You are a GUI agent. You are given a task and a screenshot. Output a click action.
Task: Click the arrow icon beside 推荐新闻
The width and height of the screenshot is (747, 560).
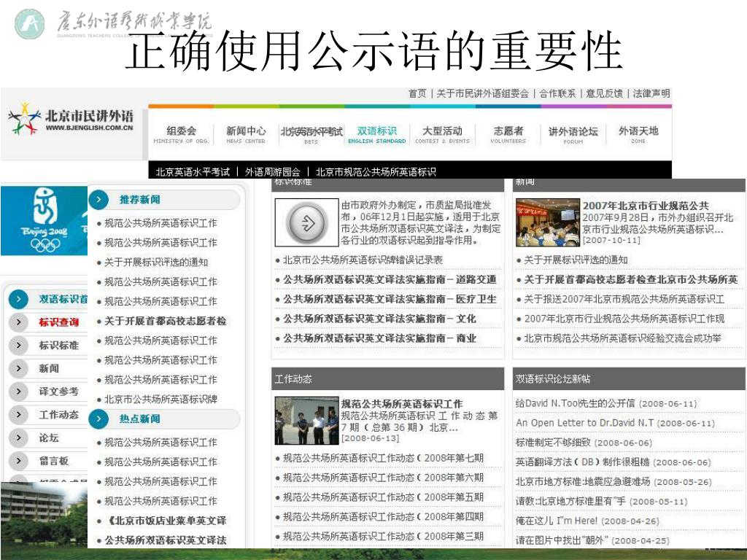coord(98,200)
